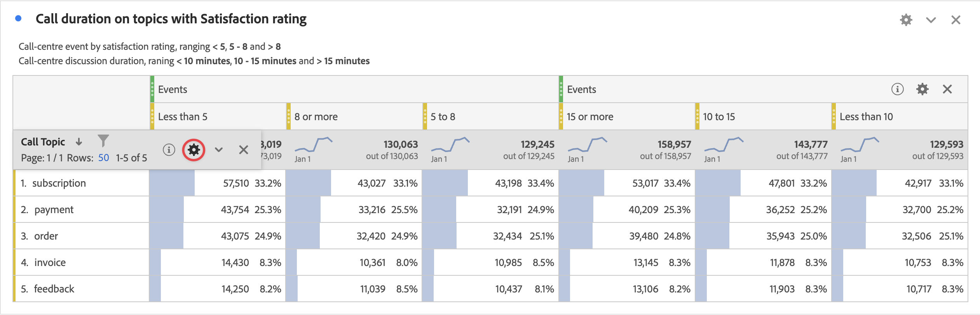Click the blue dot beside panel title
This screenshot has height=315, width=980.
click(18, 18)
